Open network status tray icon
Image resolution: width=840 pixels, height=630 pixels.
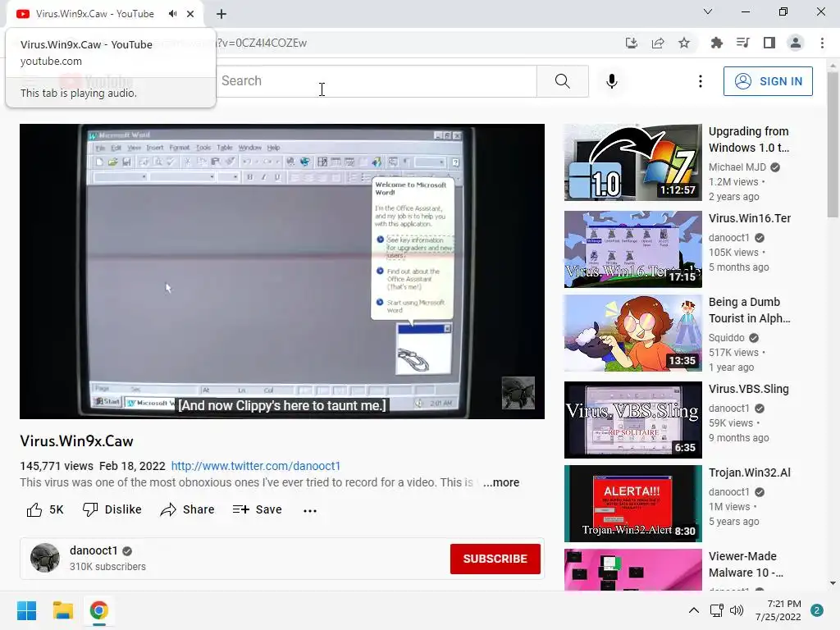point(716,610)
